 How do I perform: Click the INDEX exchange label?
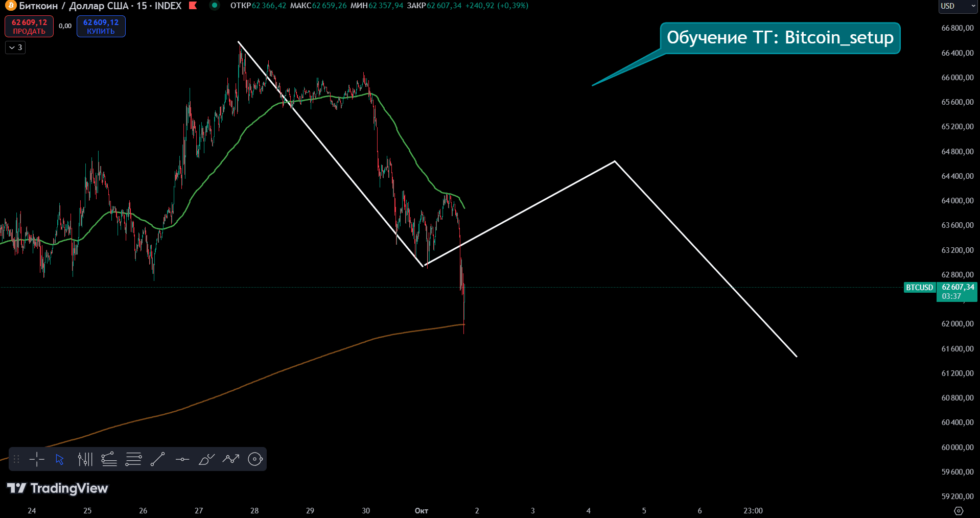pos(168,6)
